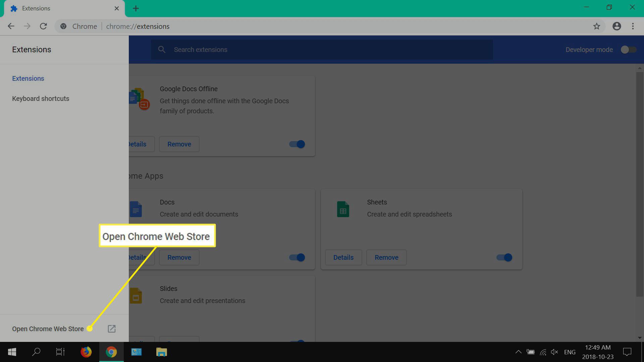
Task: Bookmark this page with the star icon
Action: pos(596,26)
